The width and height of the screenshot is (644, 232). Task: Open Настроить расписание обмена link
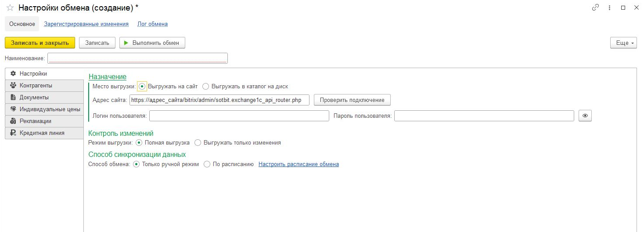tap(299, 164)
